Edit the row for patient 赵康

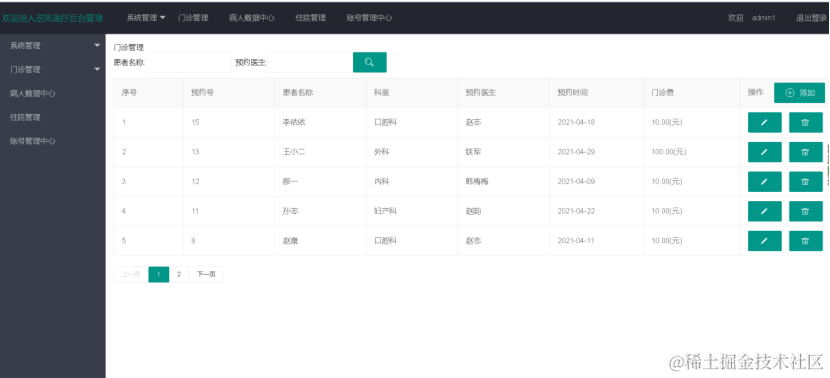tap(764, 241)
